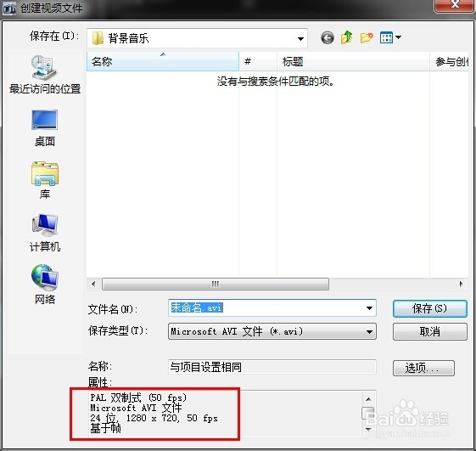Click the 'Microsoft AVI 文件' properties line
The image size is (476, 451).
[x=136, y=408]
